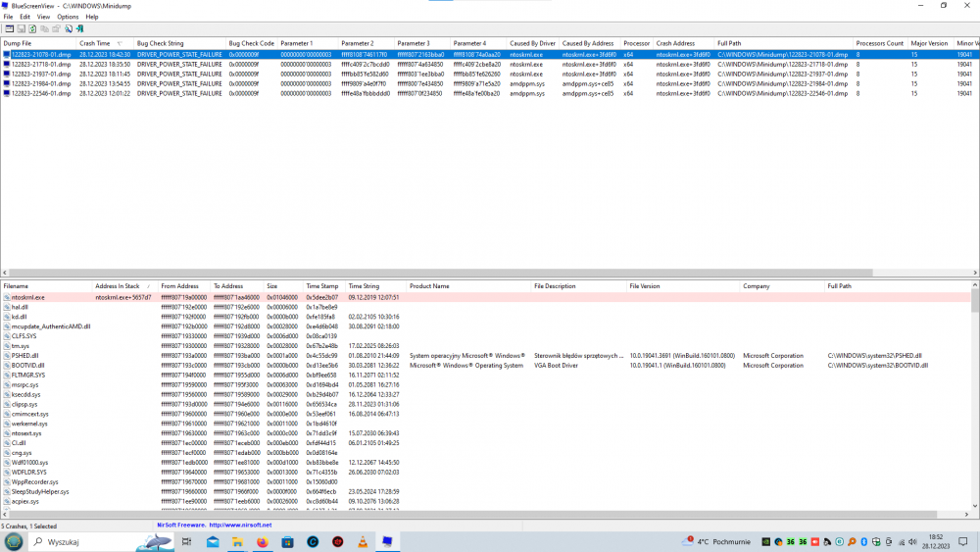Image resolution: width=980 pixels, height=552 pixels.
Task: Open the File menu
Action: tap(9, 17)
